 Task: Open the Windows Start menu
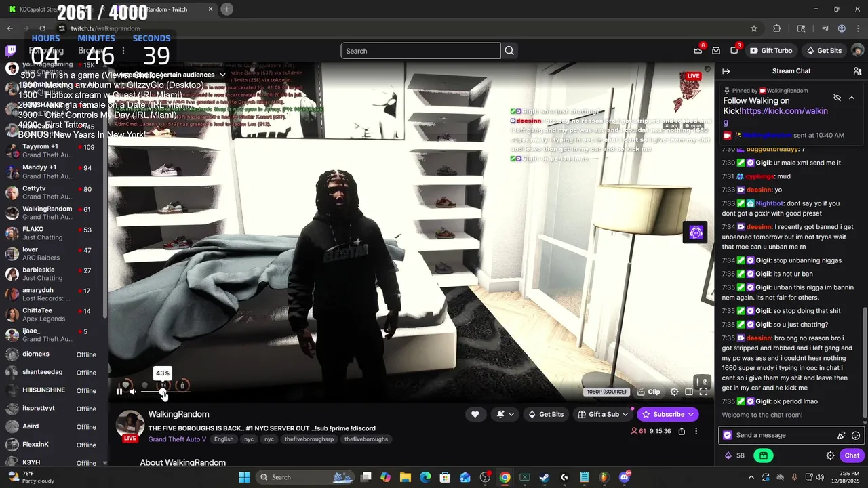[x=244, y=477]
